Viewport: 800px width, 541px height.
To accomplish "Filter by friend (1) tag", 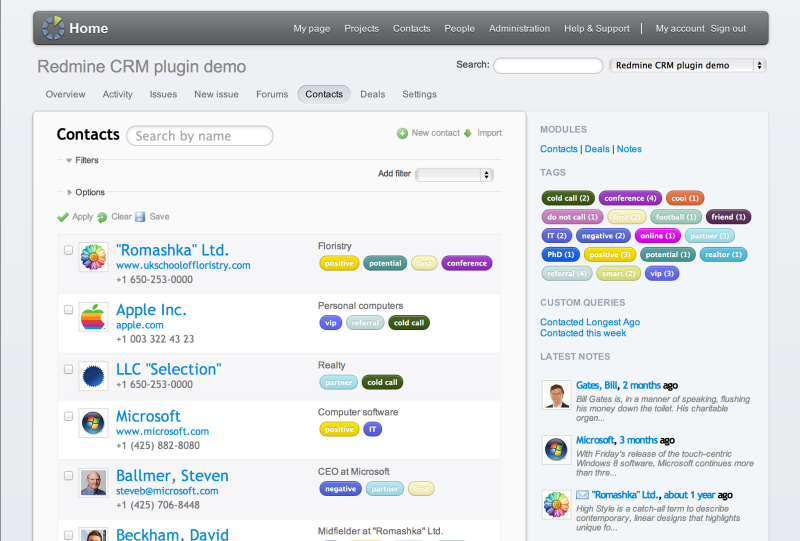I will pos(728,217).
